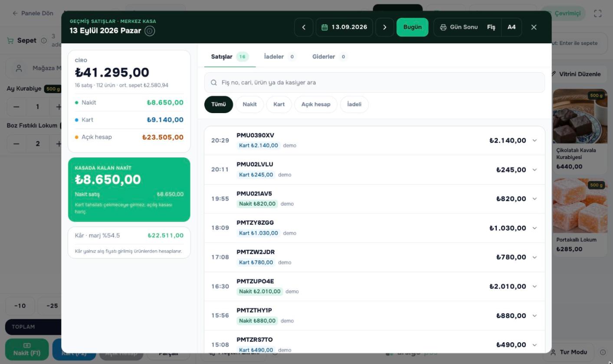613x364 pixels.
Task: Filter sales by İadeli
Action: tap(354, 104)
